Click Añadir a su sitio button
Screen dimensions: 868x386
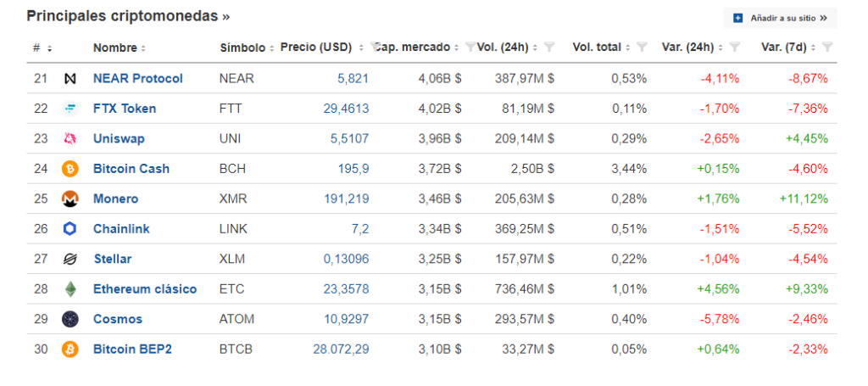pos(780,19)
